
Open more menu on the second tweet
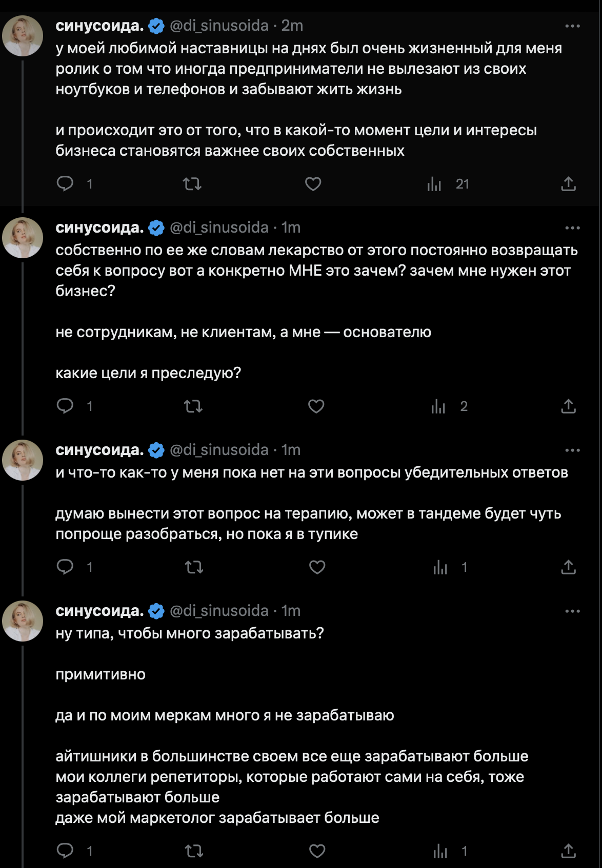[572, 228]
